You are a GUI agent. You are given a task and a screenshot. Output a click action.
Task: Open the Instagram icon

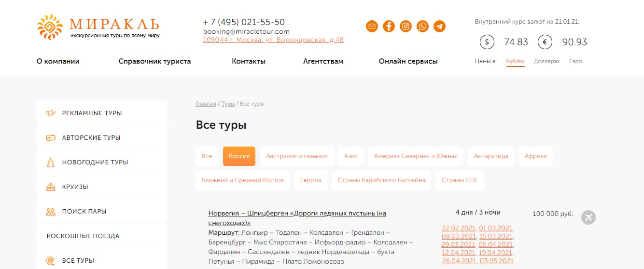pyautogui.click(x=406, y=27)
